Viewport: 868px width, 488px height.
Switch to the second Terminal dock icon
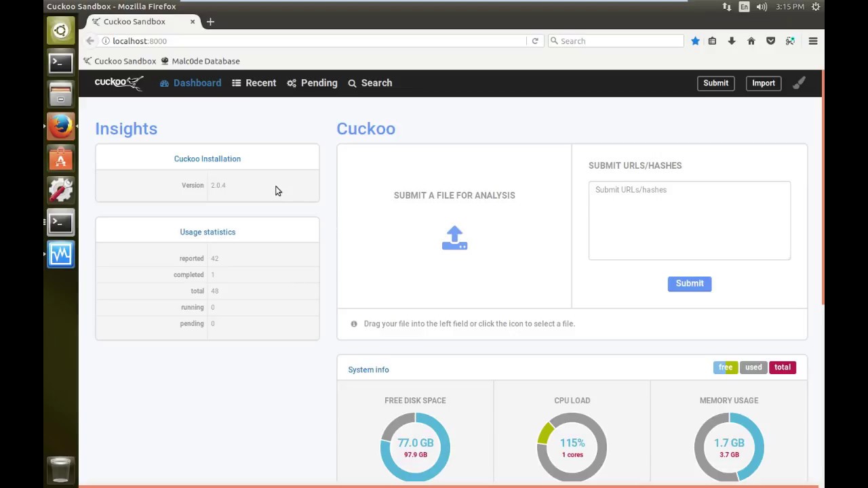pos(60,222)
